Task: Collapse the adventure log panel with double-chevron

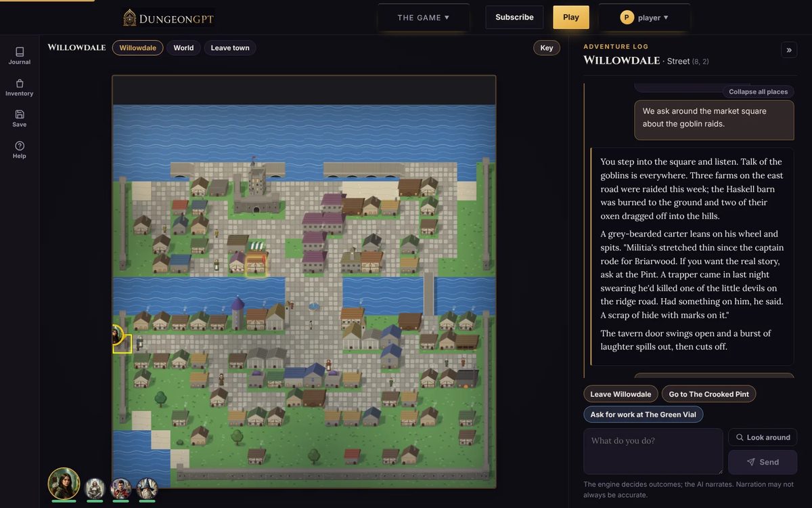Action: (789, 49)
